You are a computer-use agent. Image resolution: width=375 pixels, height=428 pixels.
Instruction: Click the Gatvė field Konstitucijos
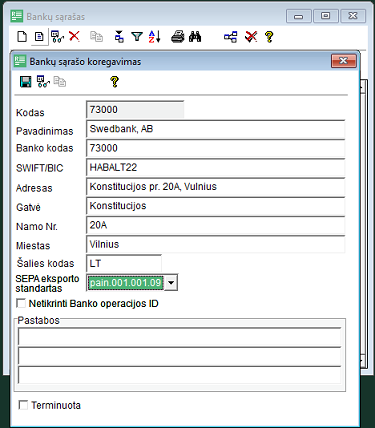pyautogui.click(x=215, y=206)
